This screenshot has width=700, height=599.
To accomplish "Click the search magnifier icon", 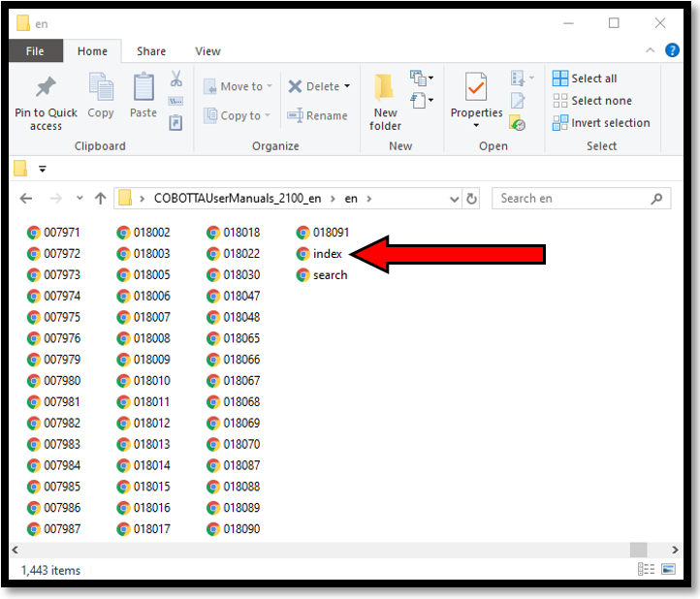I will tap(655, 199).
